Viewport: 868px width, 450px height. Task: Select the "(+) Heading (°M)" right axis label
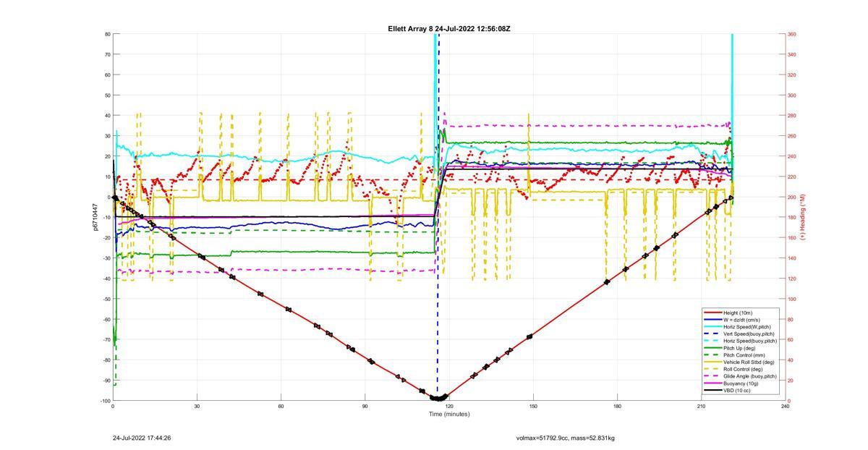[x=803, y=217]
